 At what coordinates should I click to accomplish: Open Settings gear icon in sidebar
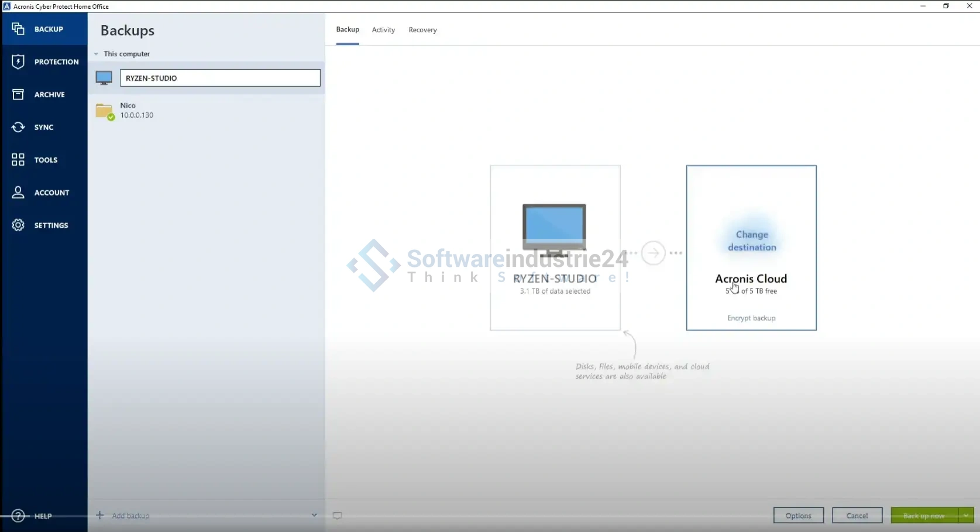tap(18, 225)
